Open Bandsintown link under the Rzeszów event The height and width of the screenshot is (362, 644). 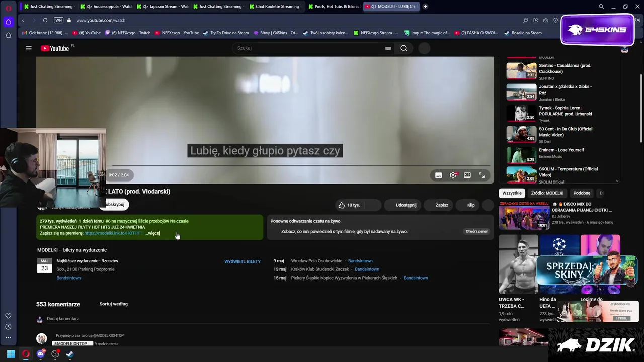69,278
